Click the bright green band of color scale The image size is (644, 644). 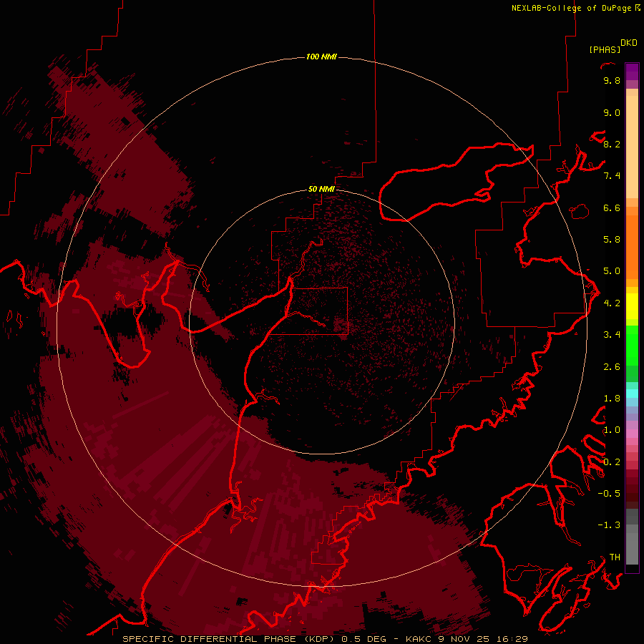point(632,346)
